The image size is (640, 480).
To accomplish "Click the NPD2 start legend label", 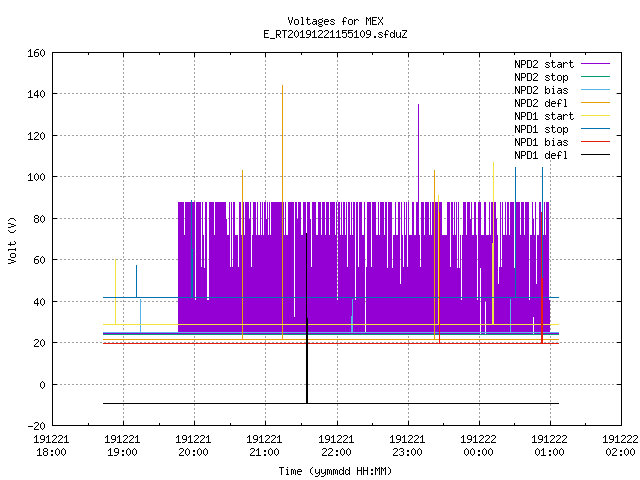I will (544, 64).
